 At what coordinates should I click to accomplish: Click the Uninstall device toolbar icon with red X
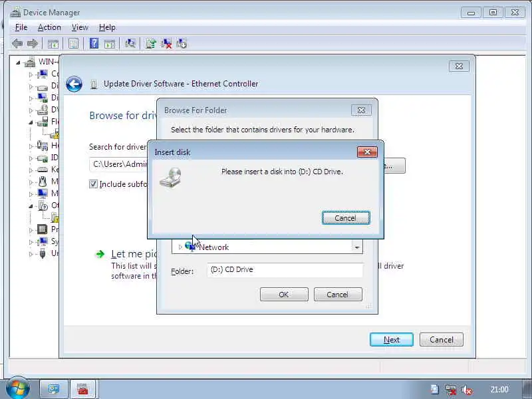tap(166, 43)
